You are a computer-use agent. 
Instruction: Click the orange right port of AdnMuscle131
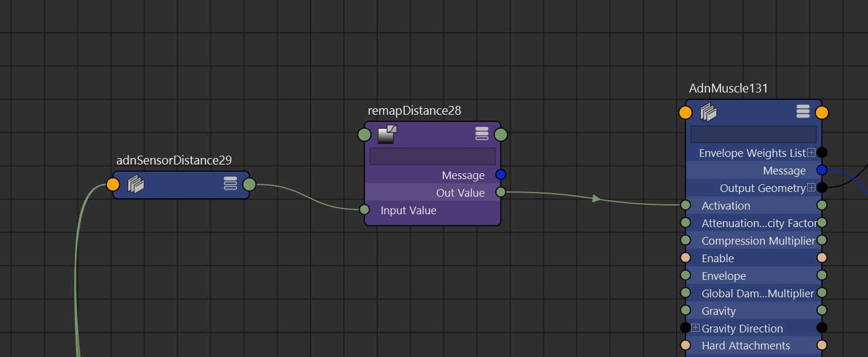pos(822,112)
